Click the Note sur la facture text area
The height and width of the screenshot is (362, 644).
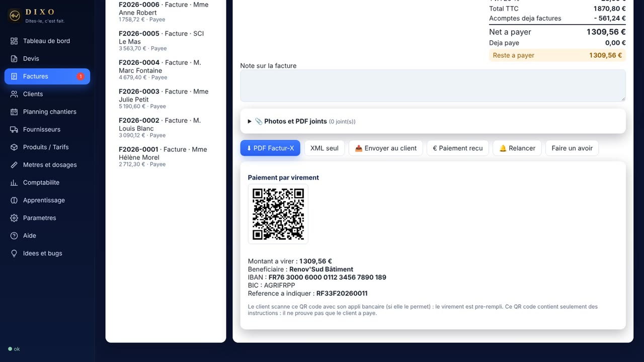pos(433,85)
